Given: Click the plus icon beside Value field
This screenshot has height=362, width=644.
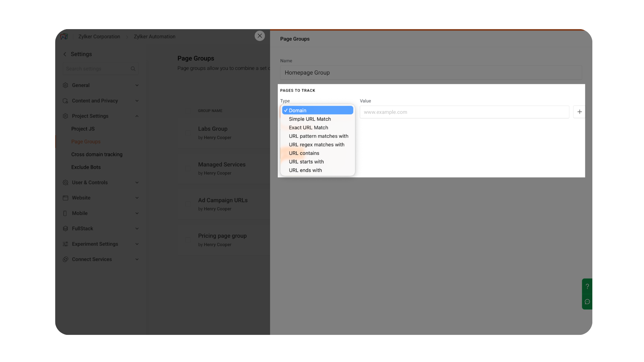Looking at the screenshot, I should (579, 112).
